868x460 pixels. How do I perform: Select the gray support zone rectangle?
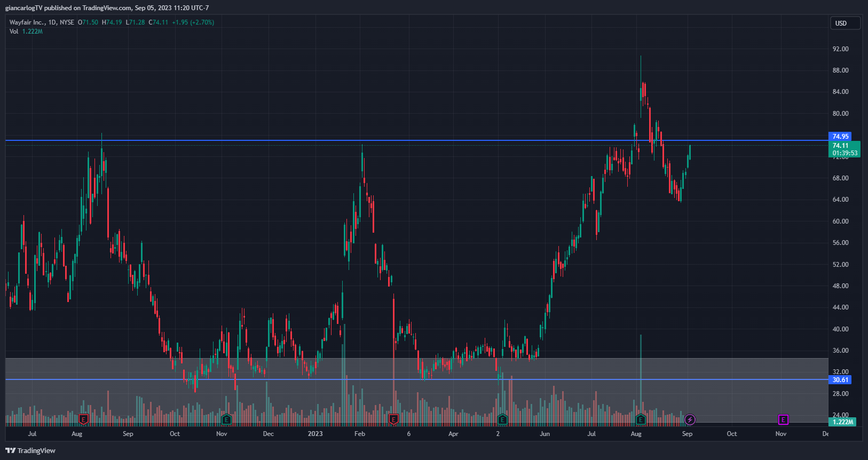(x=416, y=391)
